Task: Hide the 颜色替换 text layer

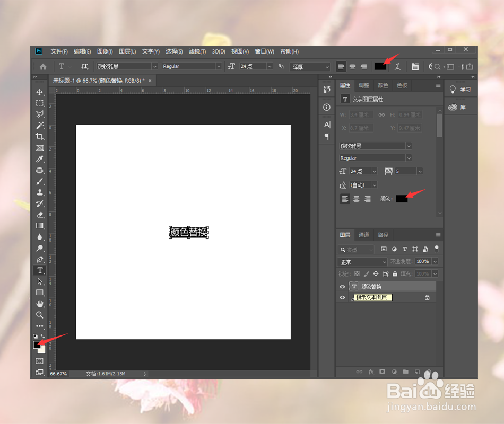Action: point(342,287)
